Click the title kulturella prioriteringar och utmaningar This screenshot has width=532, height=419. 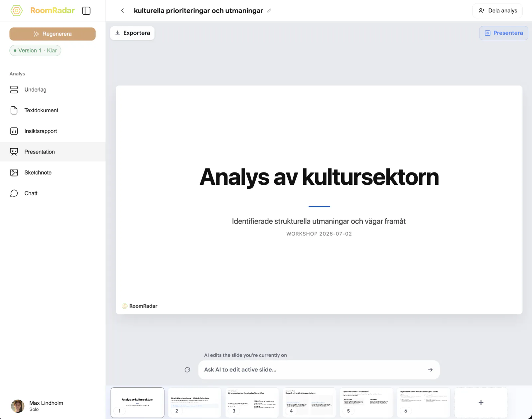coord(199,11)
